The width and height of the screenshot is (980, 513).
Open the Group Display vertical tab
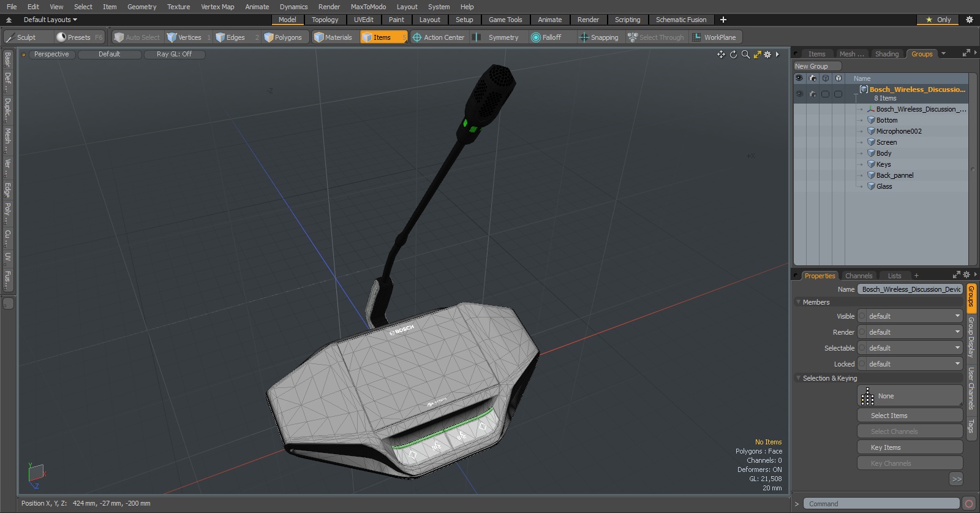tap(971, 337)
